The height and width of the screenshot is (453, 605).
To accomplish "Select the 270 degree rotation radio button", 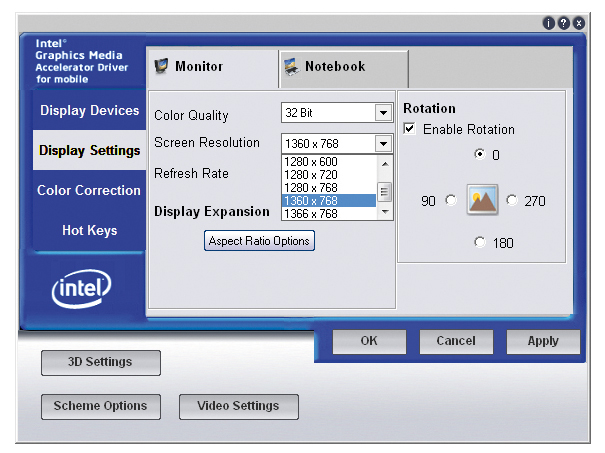I will [512, 200].
